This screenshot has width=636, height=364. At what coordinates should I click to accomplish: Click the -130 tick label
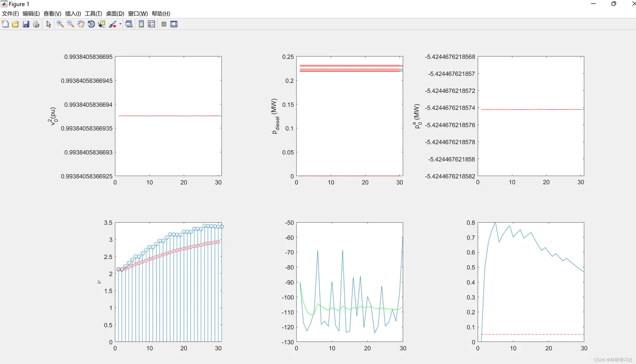coord(287,342)
